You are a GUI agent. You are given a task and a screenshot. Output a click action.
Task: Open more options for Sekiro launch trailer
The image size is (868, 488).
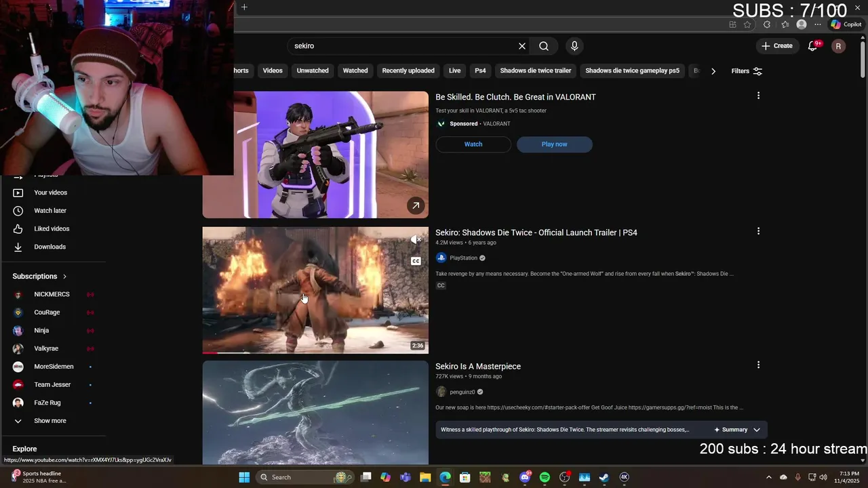point(758,231)
